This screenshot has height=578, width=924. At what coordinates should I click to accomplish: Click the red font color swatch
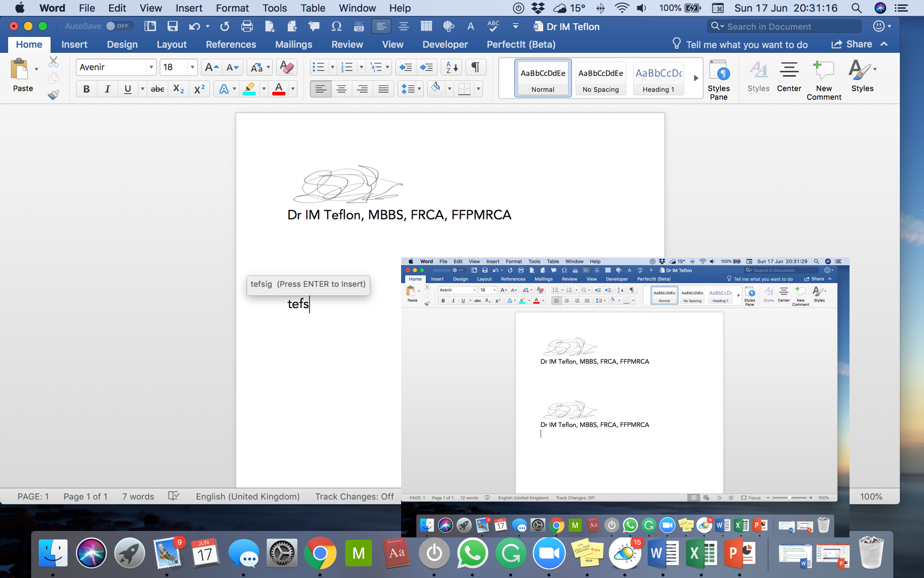pyautogui.click(x=279, y=89)
